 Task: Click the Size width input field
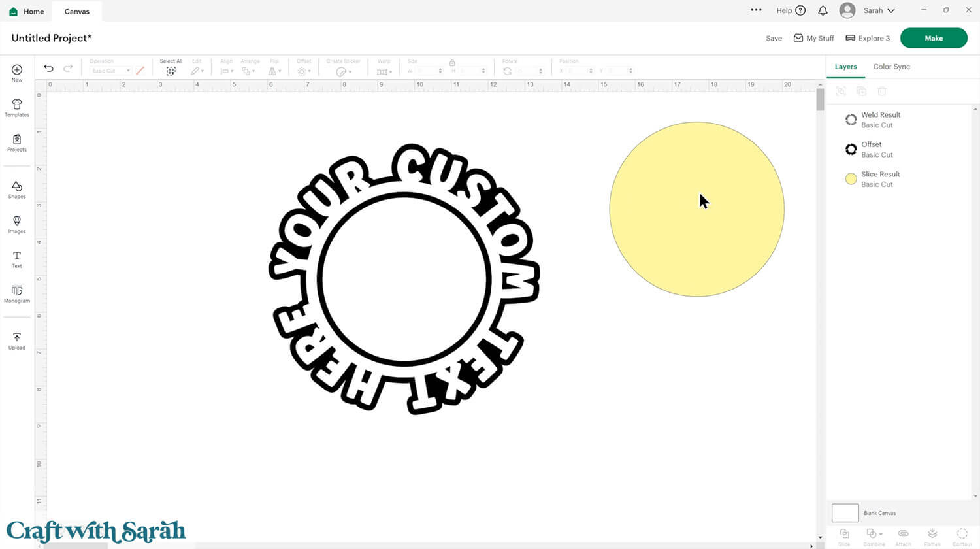click(x=429, y=71)
